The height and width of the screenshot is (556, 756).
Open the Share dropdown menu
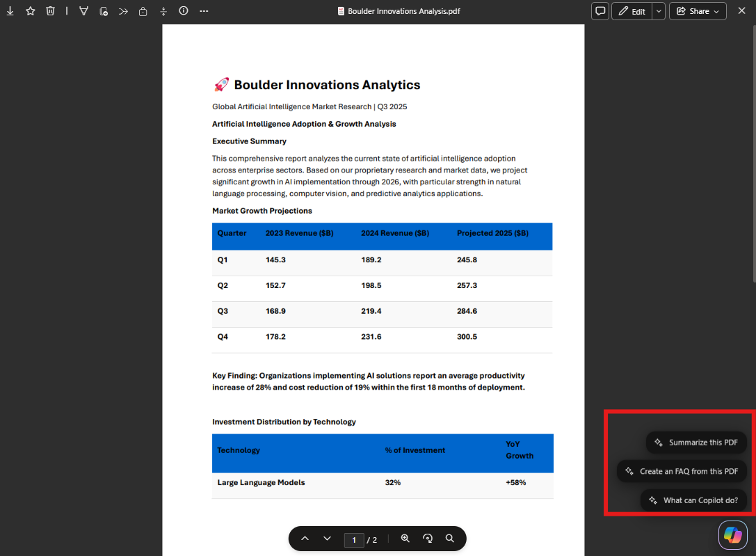(x=698, y=11)
